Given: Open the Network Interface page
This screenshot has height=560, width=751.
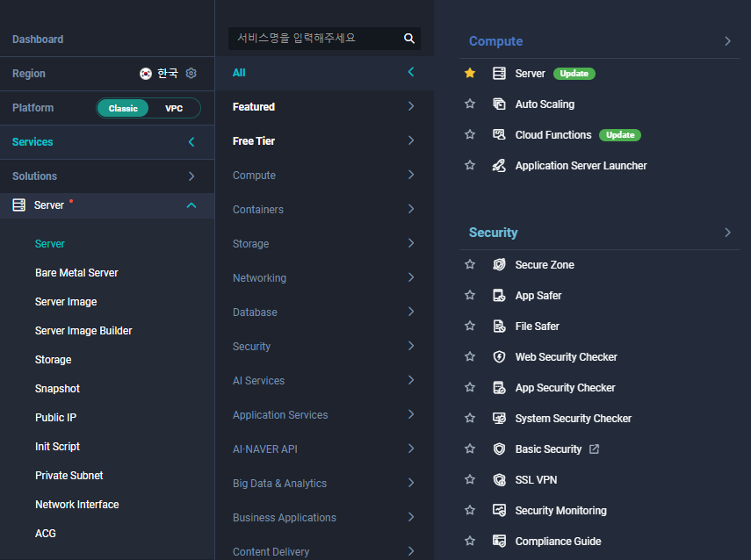Looking at the screenshot, I should (x=77, y=505).
